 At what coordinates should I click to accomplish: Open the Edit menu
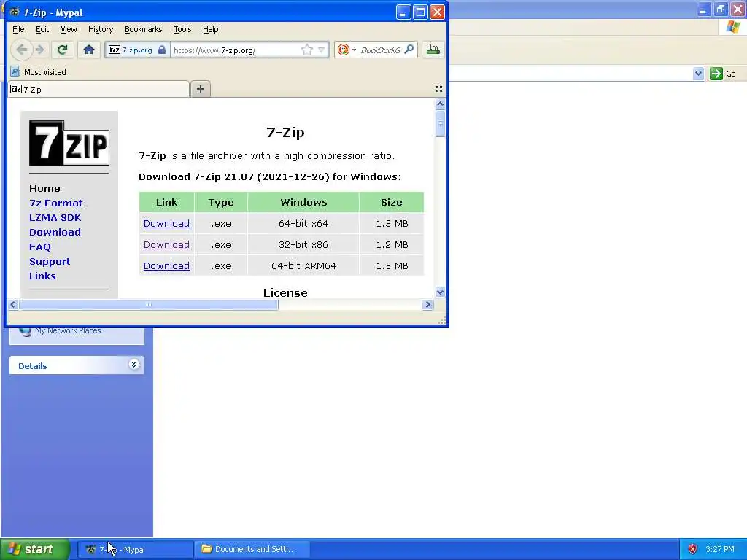[42, 29]
